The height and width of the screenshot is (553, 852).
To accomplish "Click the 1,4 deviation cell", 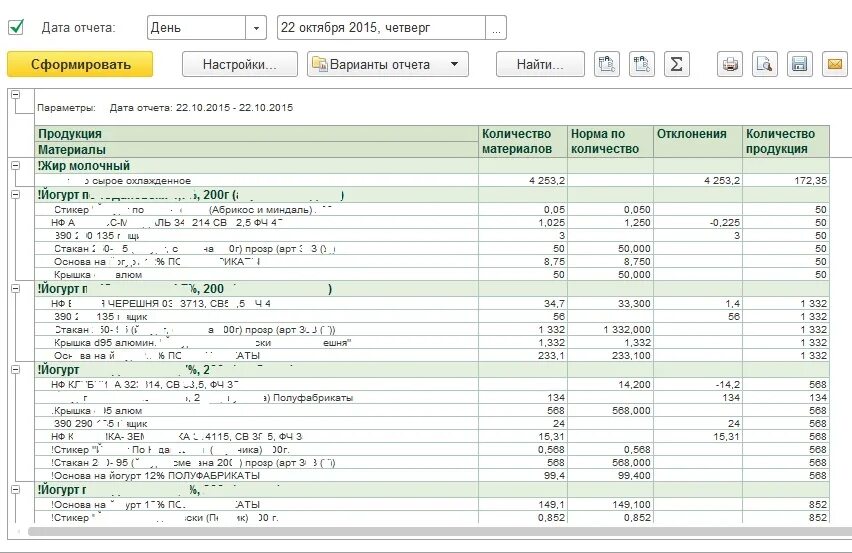I will (x=698, y=304).
